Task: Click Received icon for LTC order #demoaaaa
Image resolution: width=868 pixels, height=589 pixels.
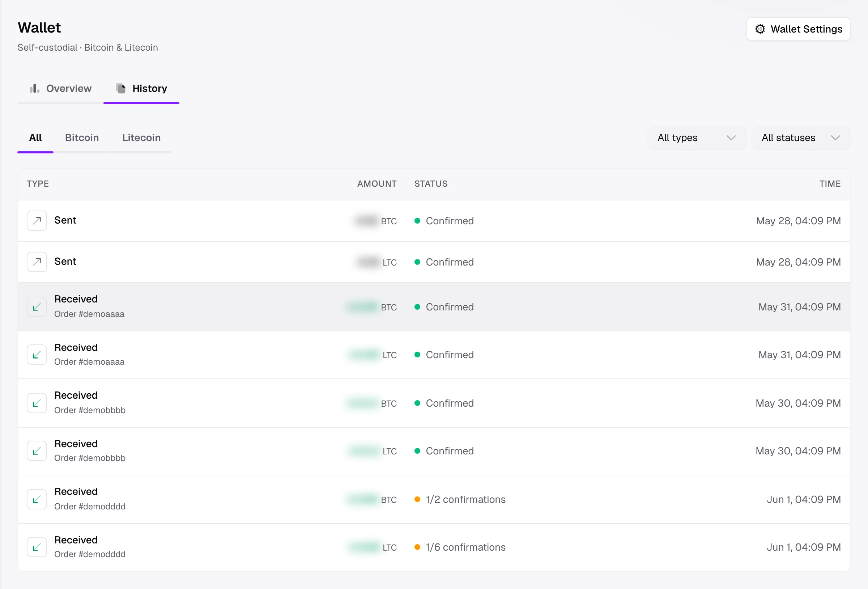Action: pyautogui.click(x=37, y=355)
